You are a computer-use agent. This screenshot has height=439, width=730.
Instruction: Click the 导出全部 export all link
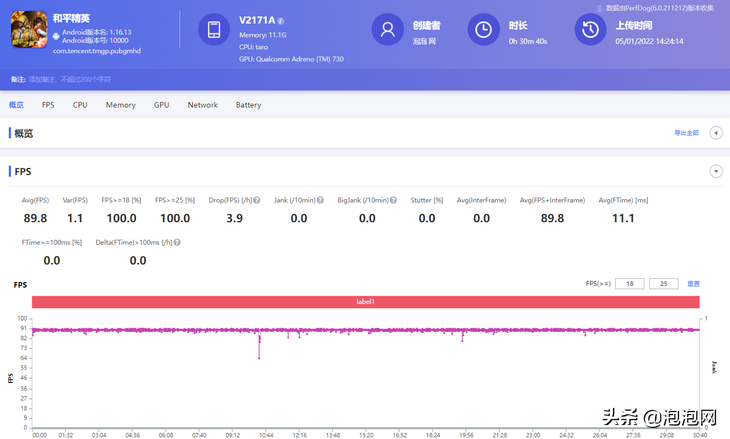click(686, 133)
